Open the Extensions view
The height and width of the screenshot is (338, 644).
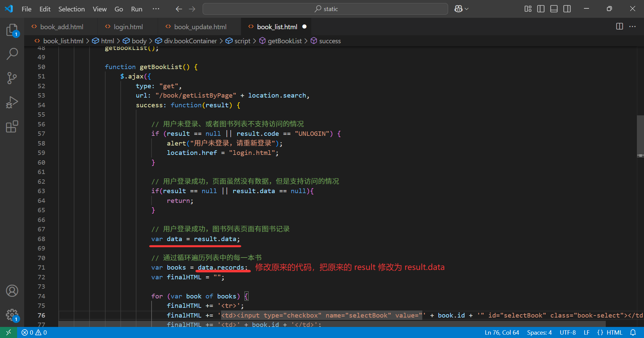click(12, 126)
